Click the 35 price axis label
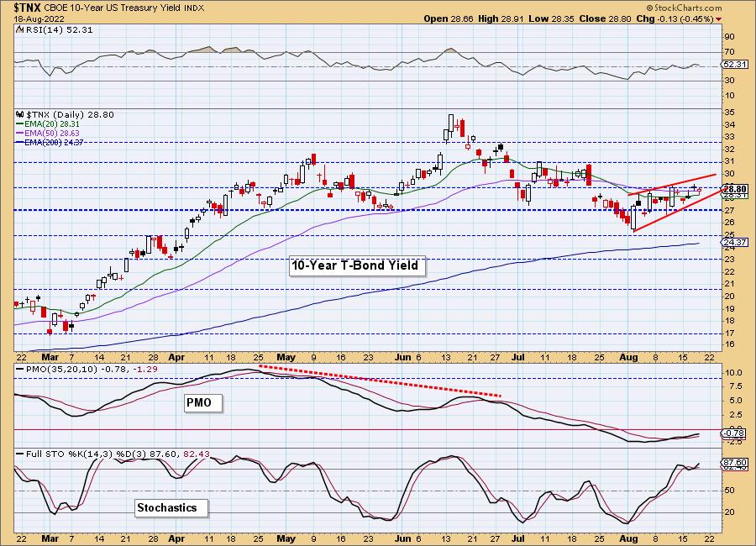Image resolution: width=756 pixels, height=546 pixels. coord(729,113)
